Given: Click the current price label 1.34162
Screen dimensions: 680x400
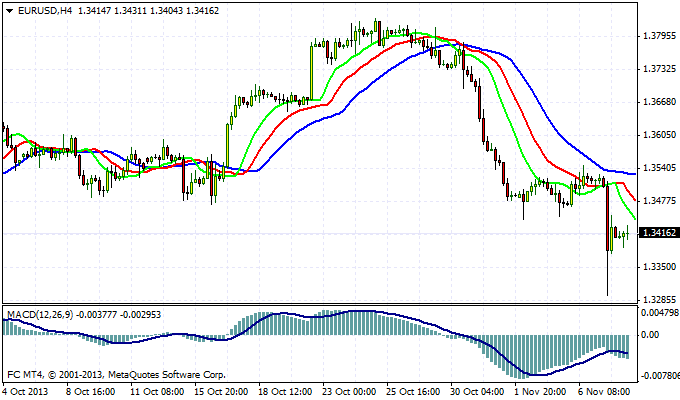Looking at the screenshot, I should 658,233.
